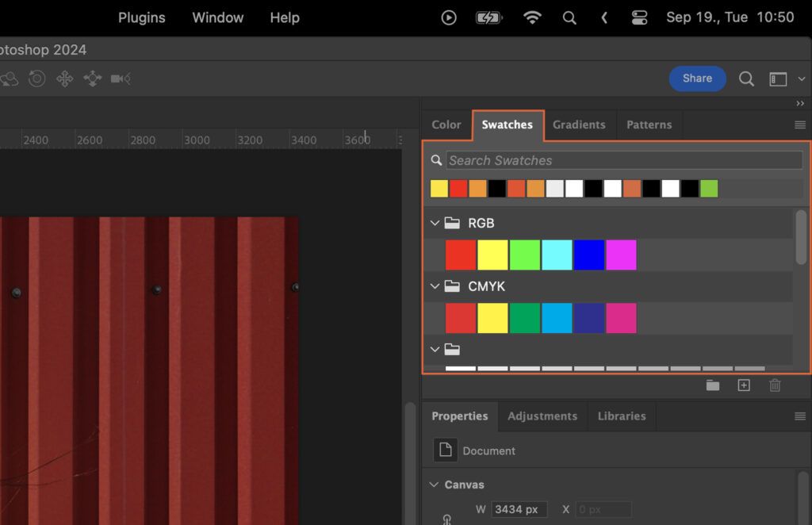The height and width of the screenshot is (525, 812).
Task: Click the Dolly camera tool icon
Action: pos(91,79)
